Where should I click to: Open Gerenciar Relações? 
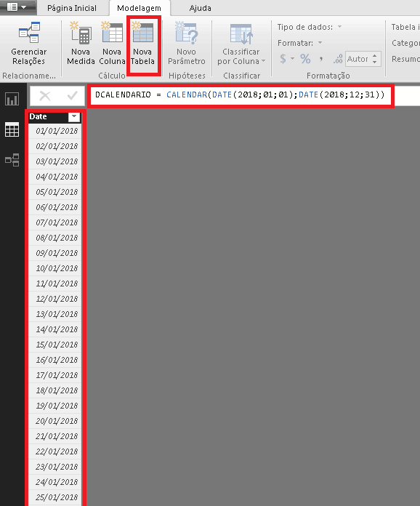click(x=29, y=44)
